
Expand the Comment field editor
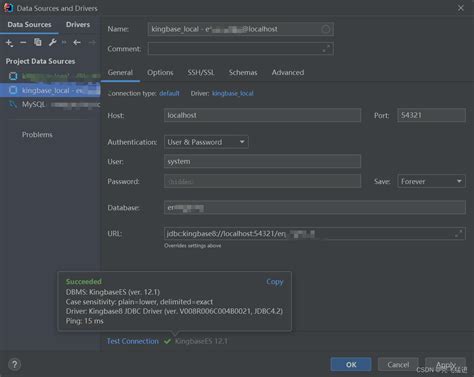coord(326,49)
